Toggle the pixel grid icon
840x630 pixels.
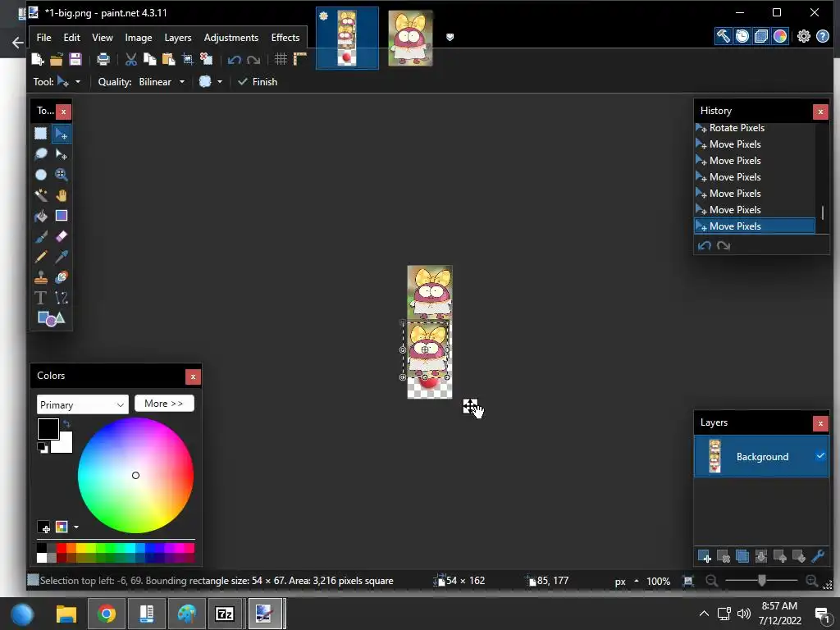[x=281, y=59]
